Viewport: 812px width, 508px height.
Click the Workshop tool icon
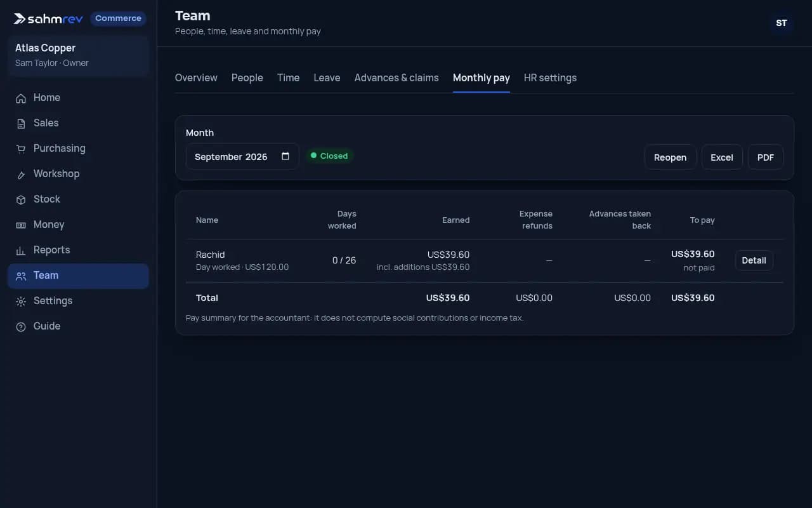[21, 174]
